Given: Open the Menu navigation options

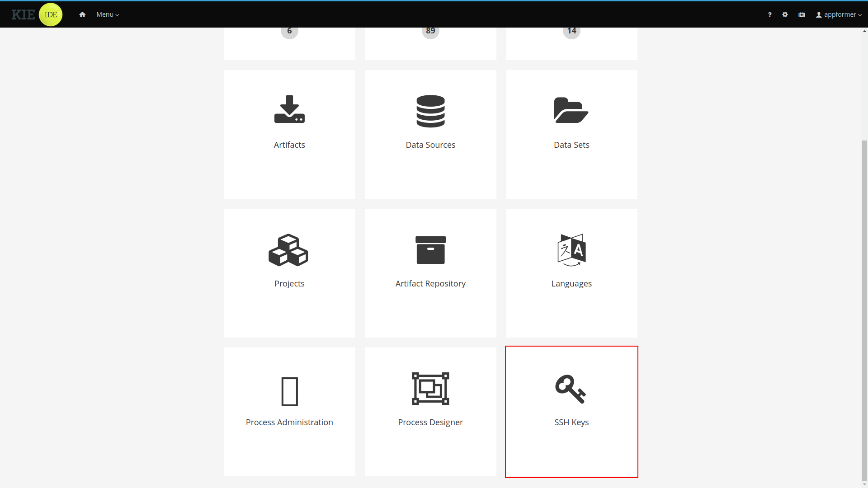Looking at the screenshot, I should [107, 14].
